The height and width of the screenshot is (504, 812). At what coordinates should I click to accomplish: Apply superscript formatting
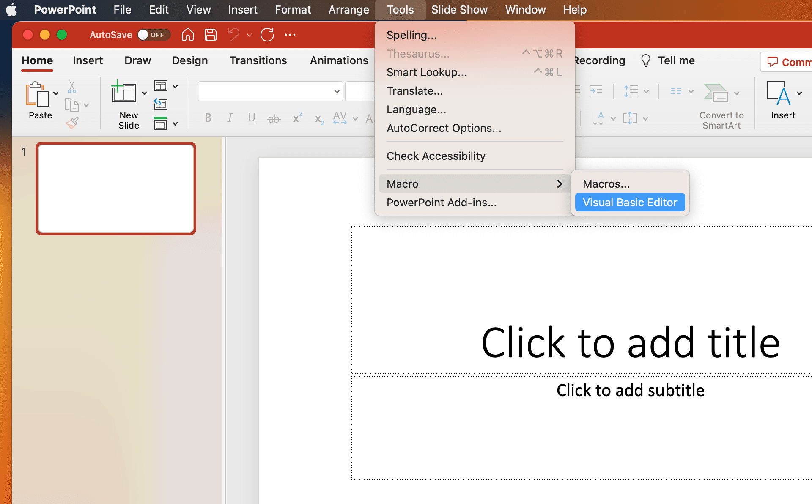pyautogui.click(x=296, y=118)
